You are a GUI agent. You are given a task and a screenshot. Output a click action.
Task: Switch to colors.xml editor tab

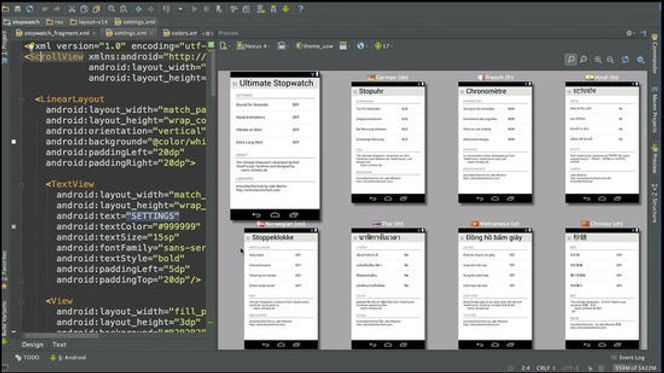(181, 33)
